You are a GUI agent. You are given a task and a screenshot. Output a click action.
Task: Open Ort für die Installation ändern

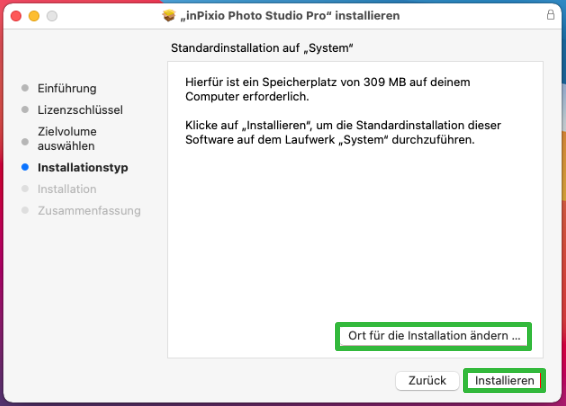point(434,336)
